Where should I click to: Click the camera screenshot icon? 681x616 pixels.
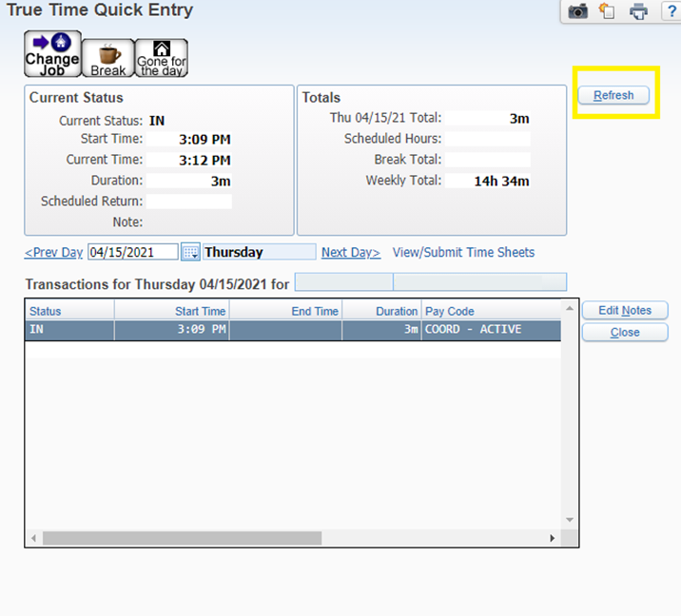pos(577,10)
